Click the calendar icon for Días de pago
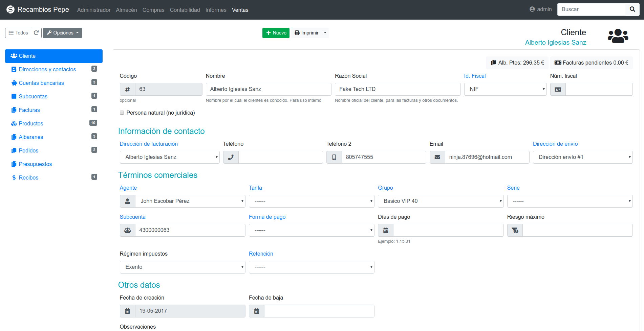The image size is (644, 331). pos(386,230)
